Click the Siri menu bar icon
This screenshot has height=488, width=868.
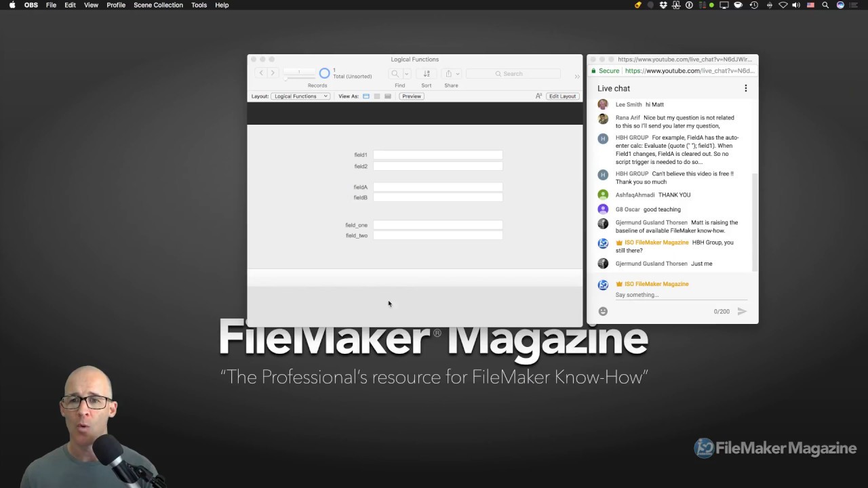[840, 5]
